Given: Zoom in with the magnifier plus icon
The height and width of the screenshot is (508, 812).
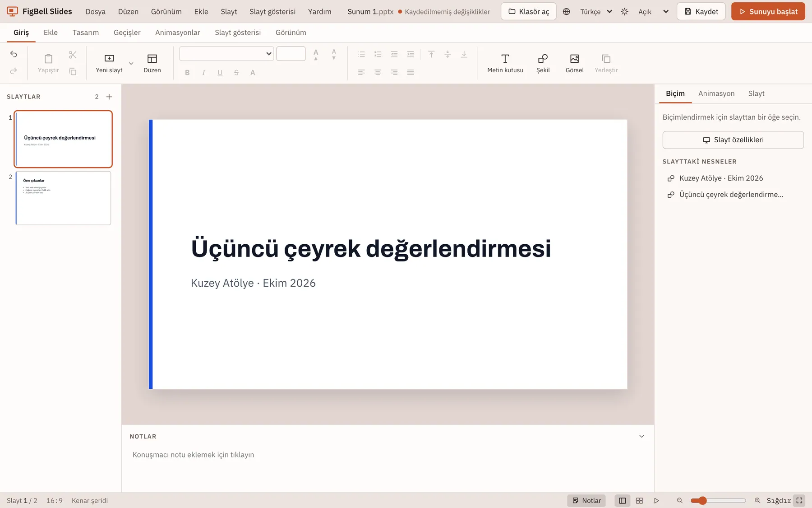Looking at the screenshot, I should [757, 500].
